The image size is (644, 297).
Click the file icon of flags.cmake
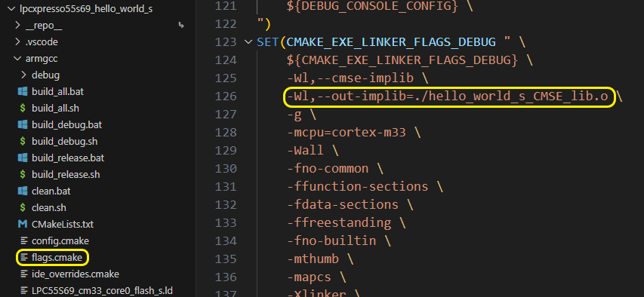pos(24,258)
